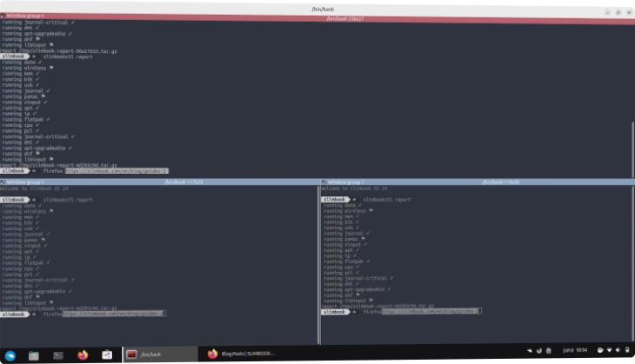Open the sound volume tray icon

(618, 350)
